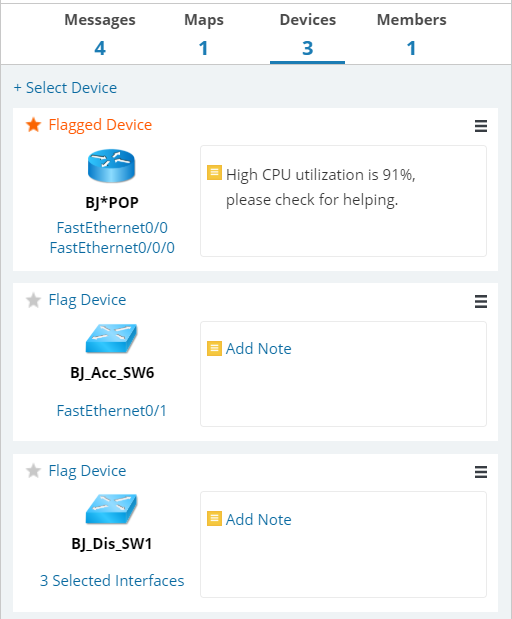Open the hamburger menu for BJ_Acc_SW6
This screenshot has width=512, height=619.
[x=481, y=301]
